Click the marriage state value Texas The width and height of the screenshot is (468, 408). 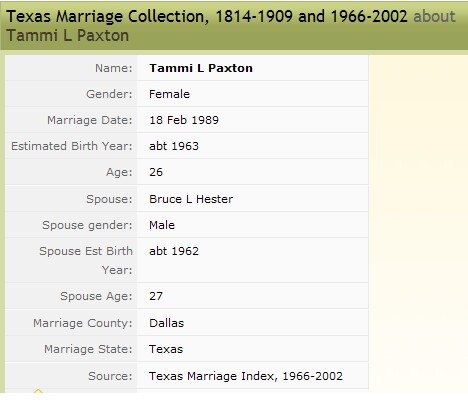[x=166, y=349]
